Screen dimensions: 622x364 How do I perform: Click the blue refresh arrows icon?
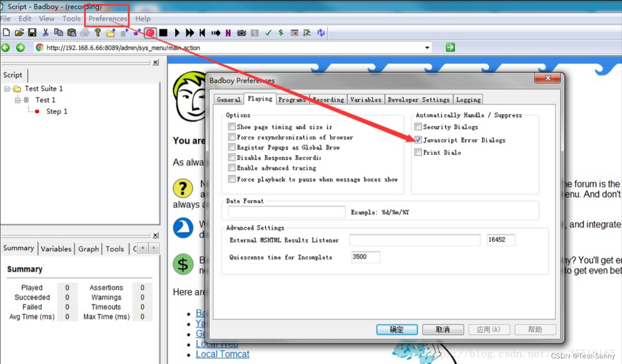(x=321, y=33)
